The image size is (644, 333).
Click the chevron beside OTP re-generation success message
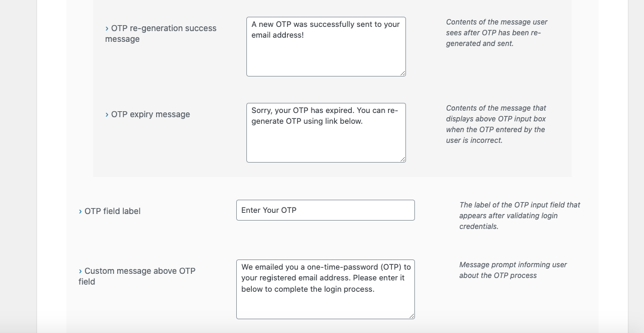107,29
